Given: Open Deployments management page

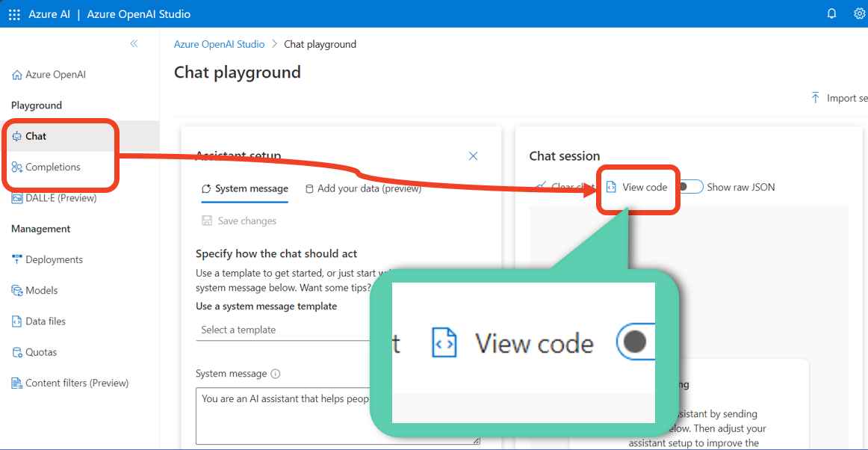Looking at the screenshot, I should (x=54, y=259).
